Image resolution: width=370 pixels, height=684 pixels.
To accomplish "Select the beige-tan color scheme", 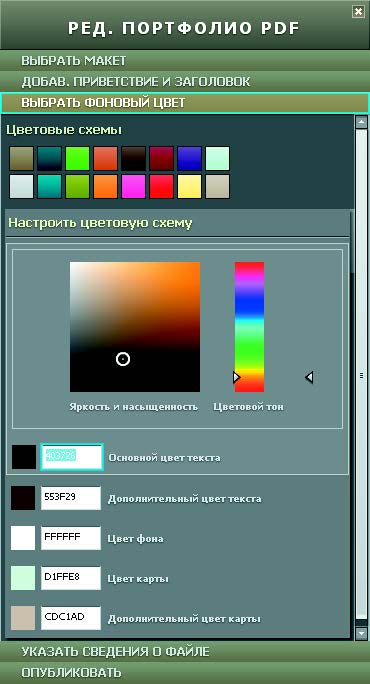I will click(217, 186).
